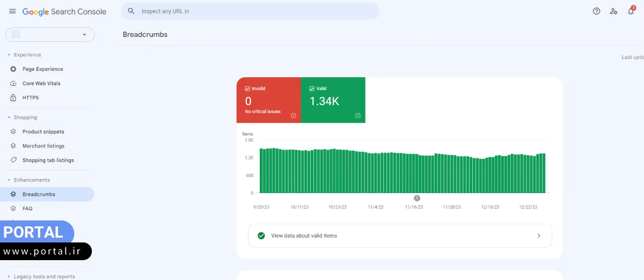Click the HTTPS lock icon
This screenshot has width=644, height=280.
[13, 98]
